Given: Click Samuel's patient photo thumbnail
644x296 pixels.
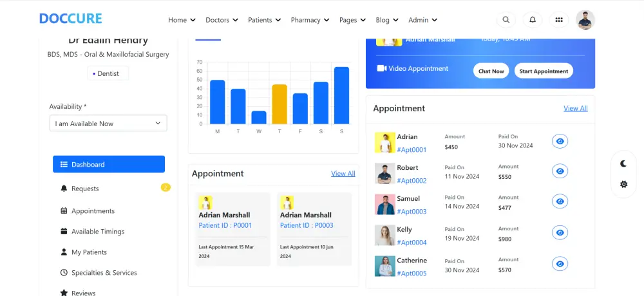Looking at the screenshot, I should click(x=385, y=204).
